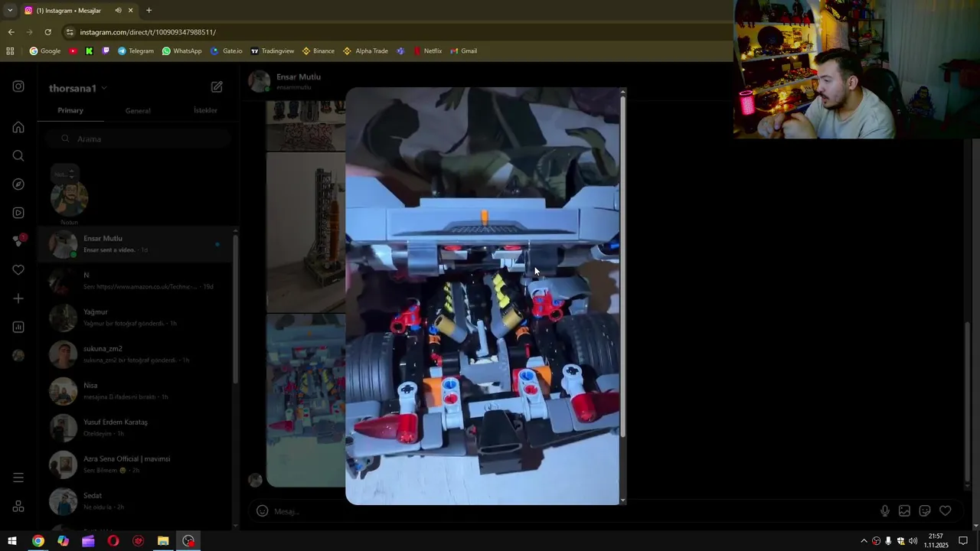Open Ensar Mutlu conversation in list
The image size is (980, 551).
[136, 244]
